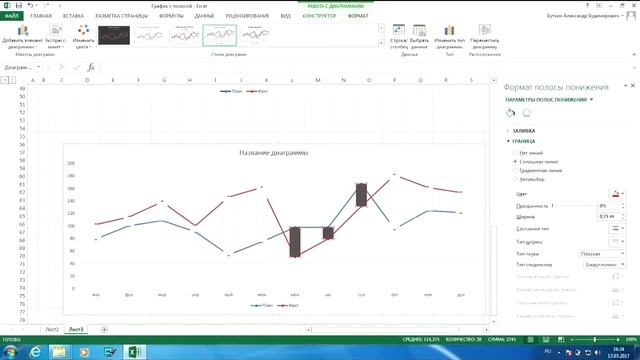Switch to Page Break Preview in status bar
The image size is (640, 360).
(x=561, y=340)
